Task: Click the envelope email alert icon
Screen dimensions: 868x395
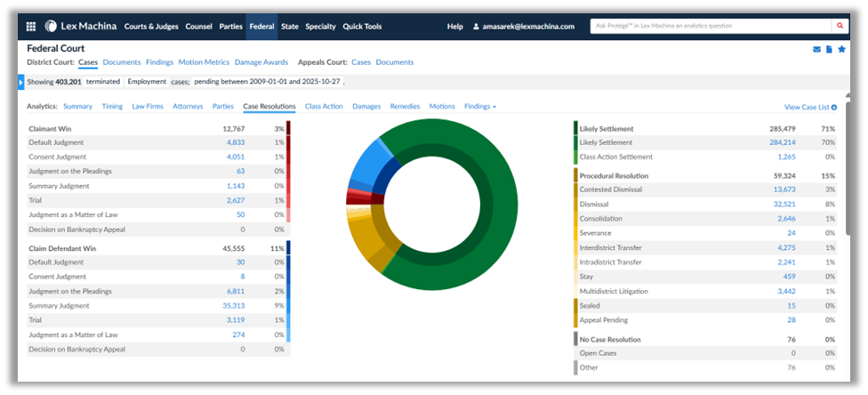Action: 816,49
